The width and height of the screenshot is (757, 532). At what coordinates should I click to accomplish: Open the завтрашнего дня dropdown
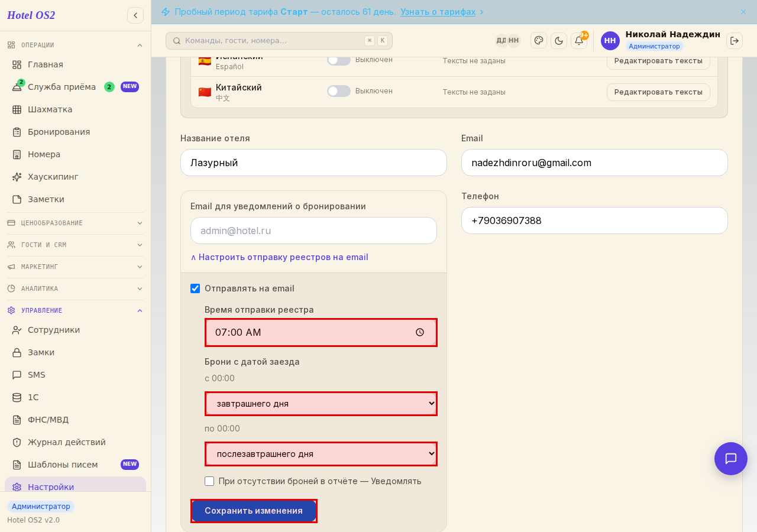321,404
